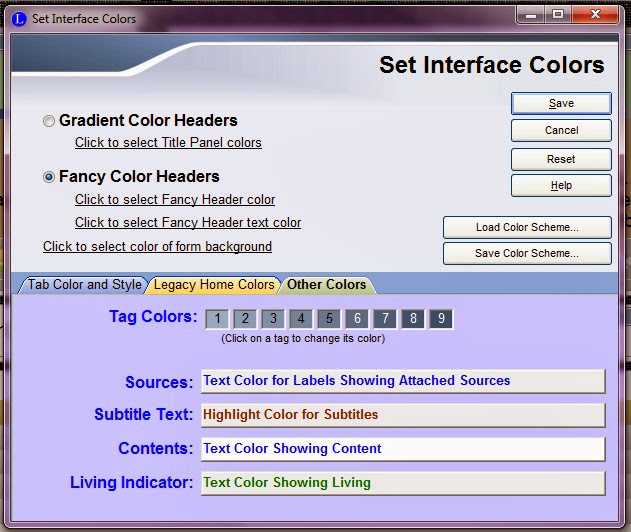Reset interface colors to defaults

pos(561,159)
